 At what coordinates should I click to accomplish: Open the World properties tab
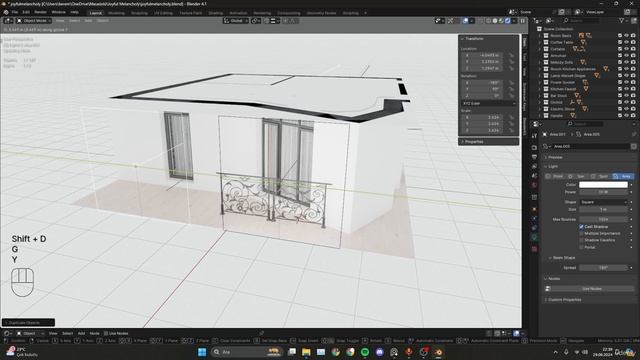pyautogui.click(x=534, y=185)
